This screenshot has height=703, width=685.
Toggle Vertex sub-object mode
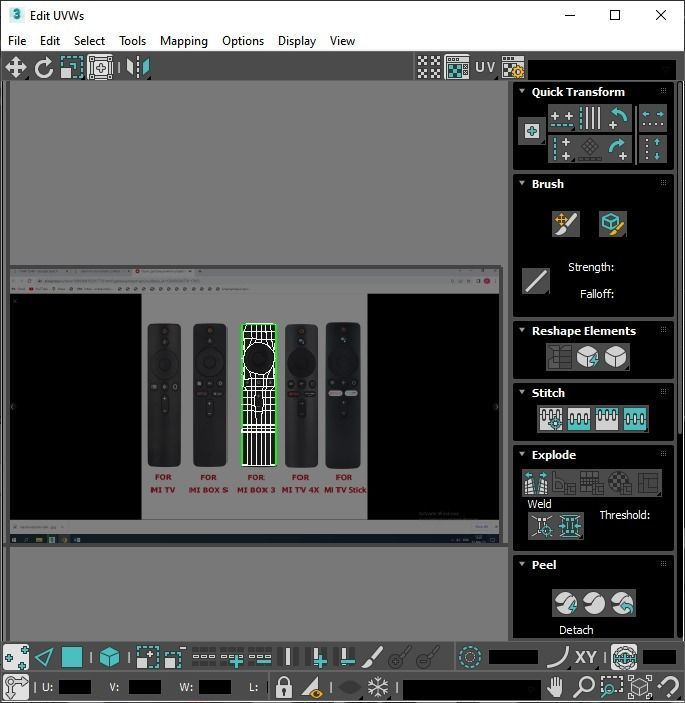pyautogui.click(x=16, y=658)
